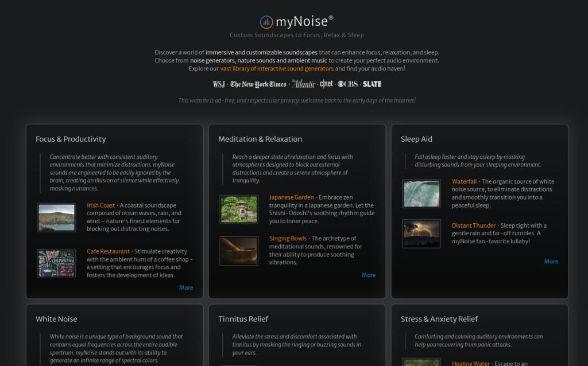Open the vast library of interactive sound generators link
The image size is (588, 366).
277,69
